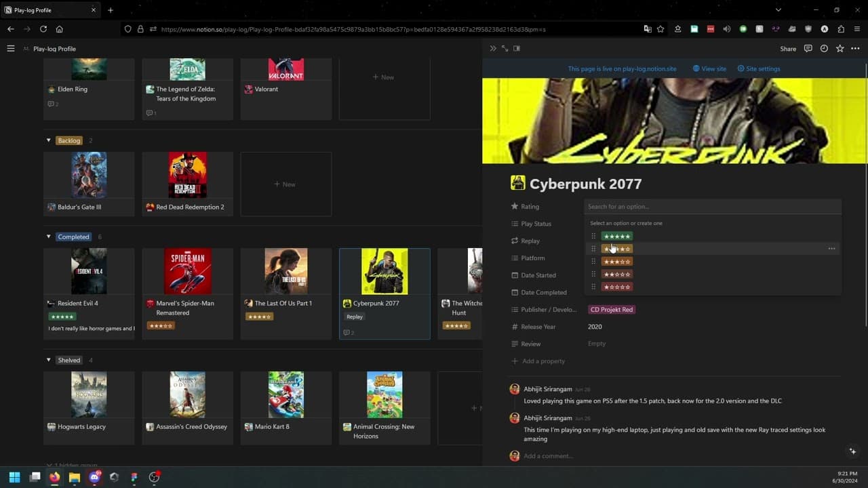Favorite this Notion page with the star

[840, 49]
